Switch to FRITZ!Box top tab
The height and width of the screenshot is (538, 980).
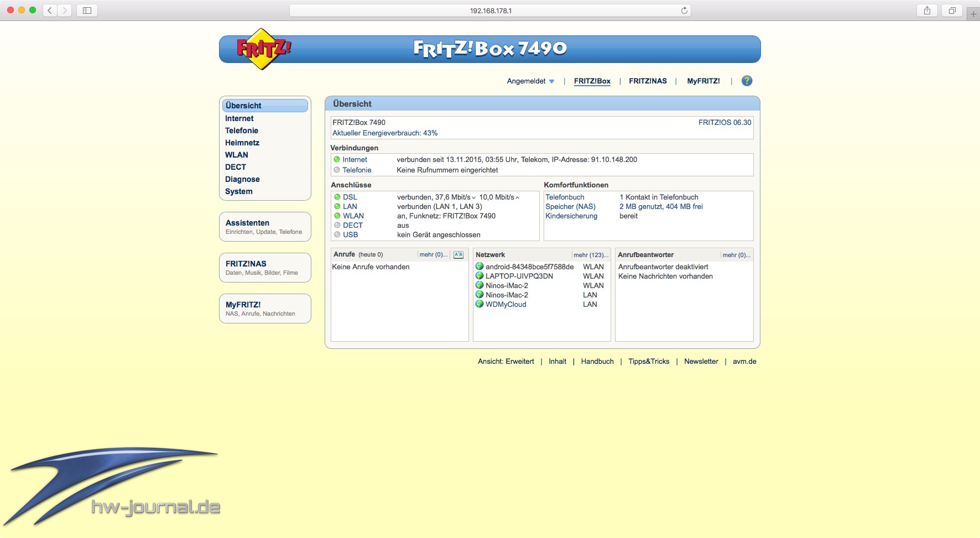[x=592, y=81]
